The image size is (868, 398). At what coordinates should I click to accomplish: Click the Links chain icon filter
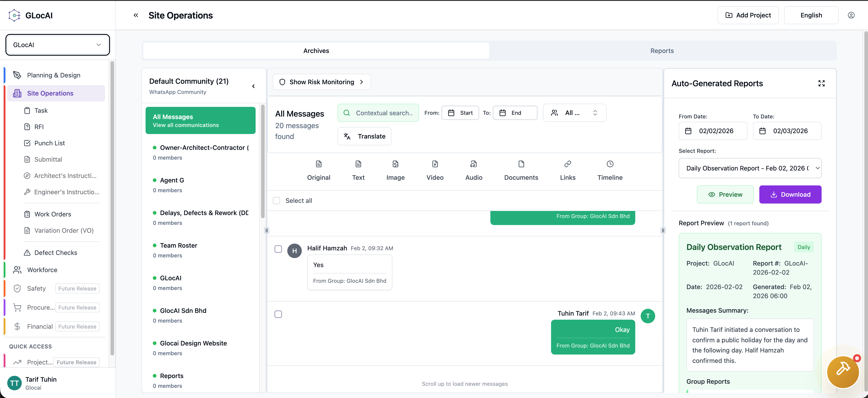click(567, 164)
